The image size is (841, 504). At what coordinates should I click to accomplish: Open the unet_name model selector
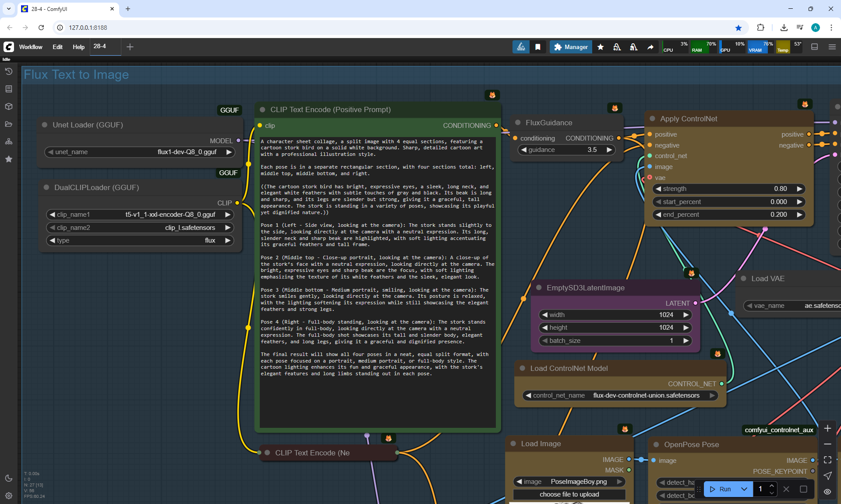[140, 152]
